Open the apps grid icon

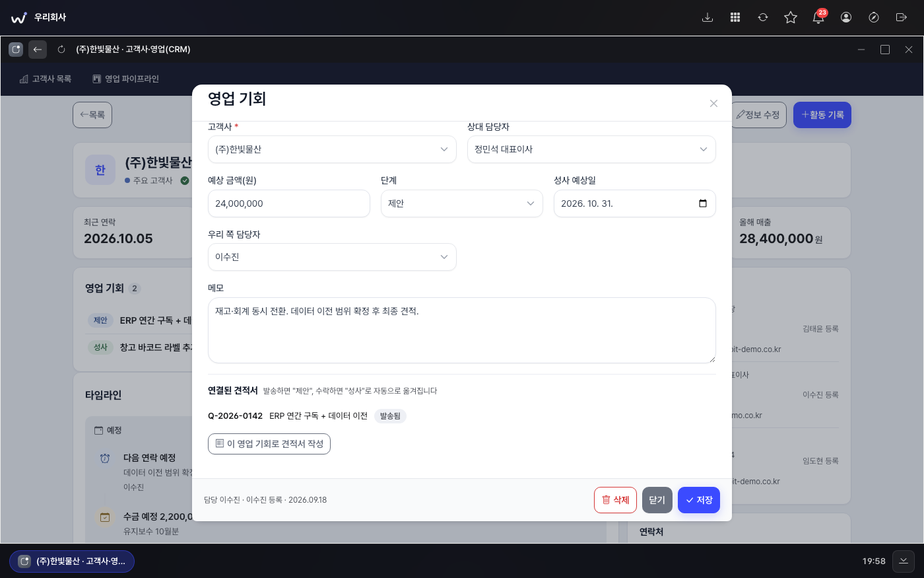pyautogui.click(x=735, y=17)
